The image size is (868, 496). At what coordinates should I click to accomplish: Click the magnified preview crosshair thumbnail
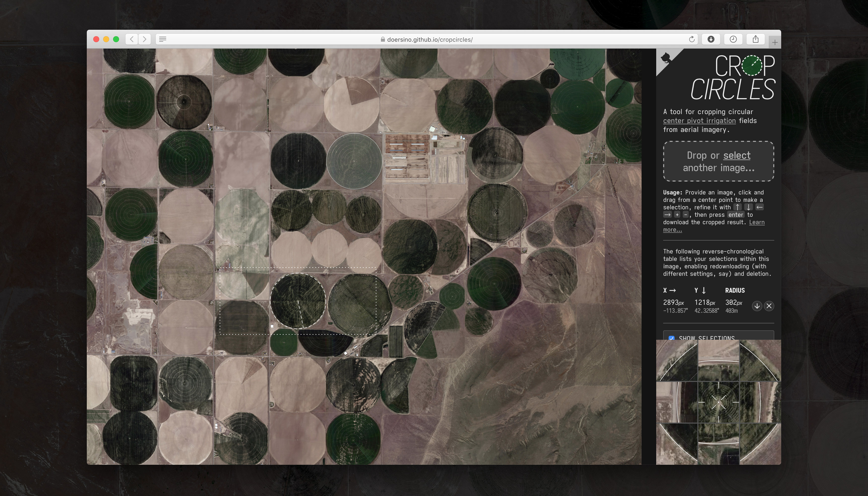[718, 402]
